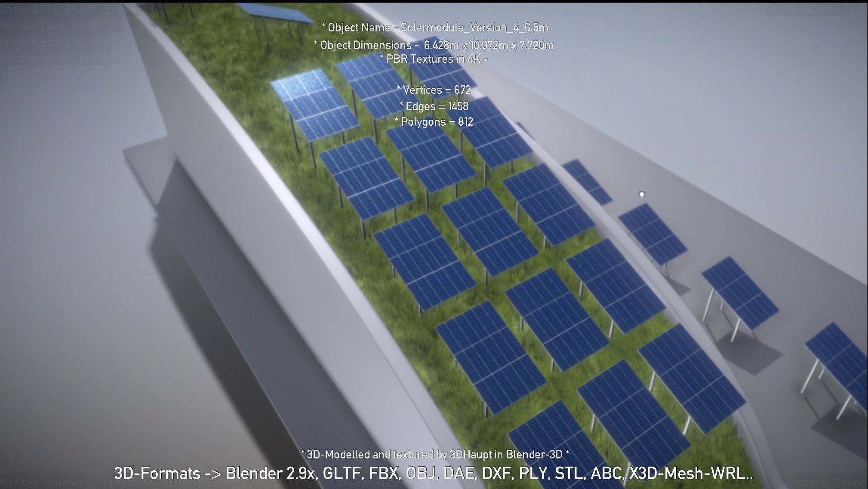Click the 'Object Name - Solarmodule_Version_4_6.5m' text line
Screen dimensions: 868x489
point(435,28)
